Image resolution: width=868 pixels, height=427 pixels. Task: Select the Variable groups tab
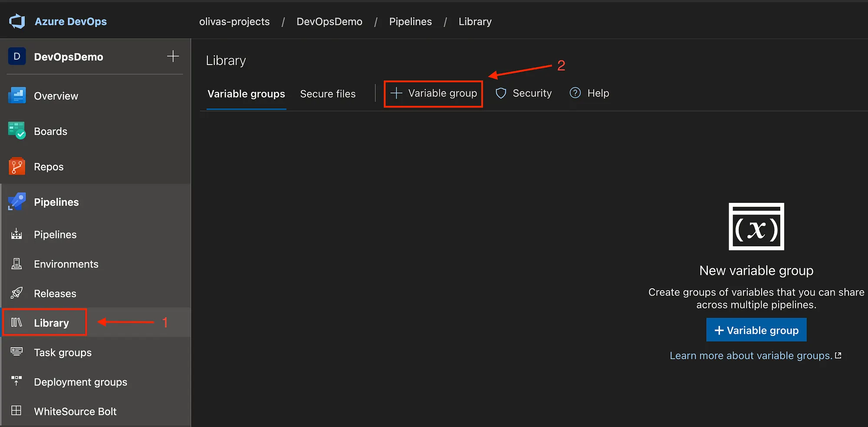point(246,94)
